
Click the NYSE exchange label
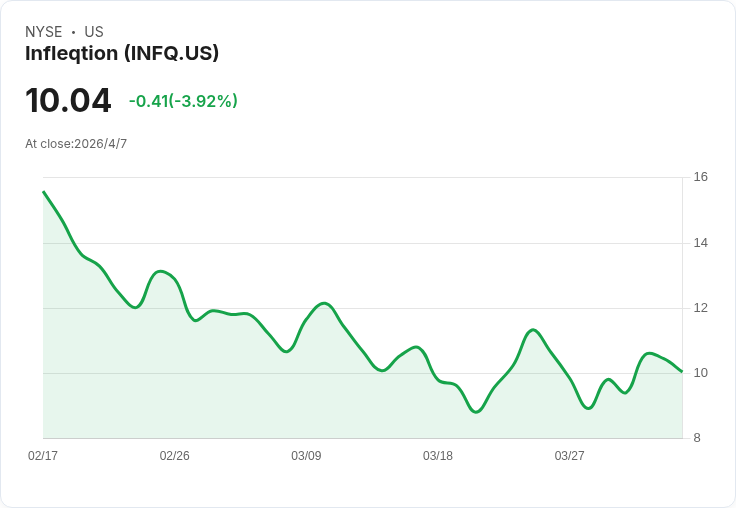[44, 32]
